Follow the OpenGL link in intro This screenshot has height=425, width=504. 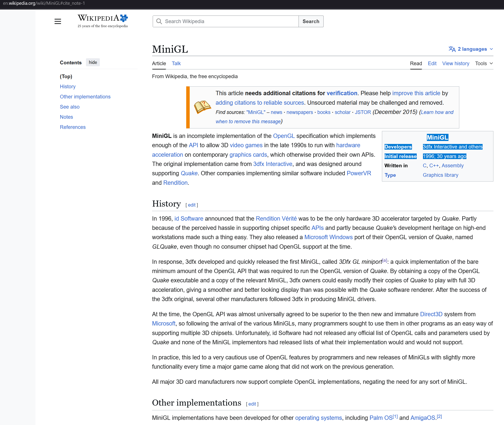point(284,136)
